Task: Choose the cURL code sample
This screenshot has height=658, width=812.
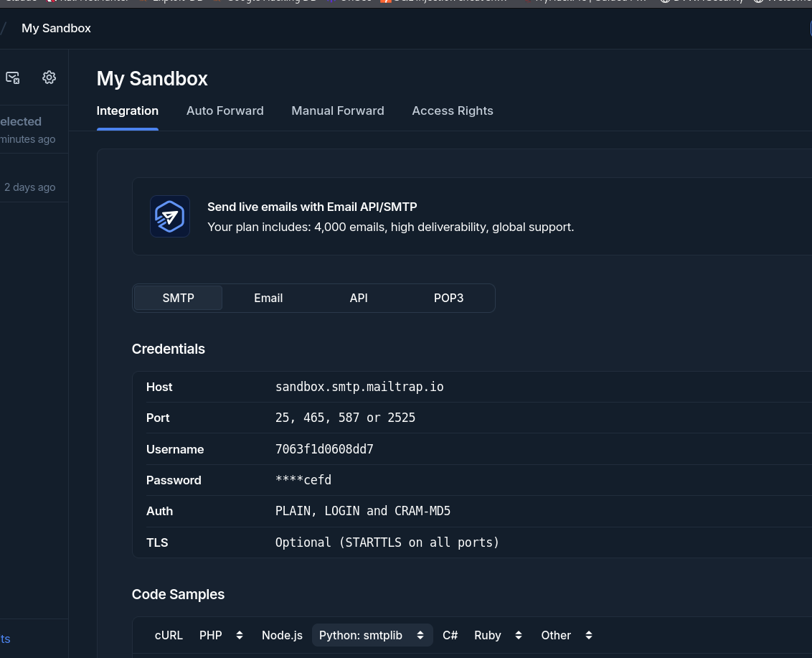Action: click(169, 635)
